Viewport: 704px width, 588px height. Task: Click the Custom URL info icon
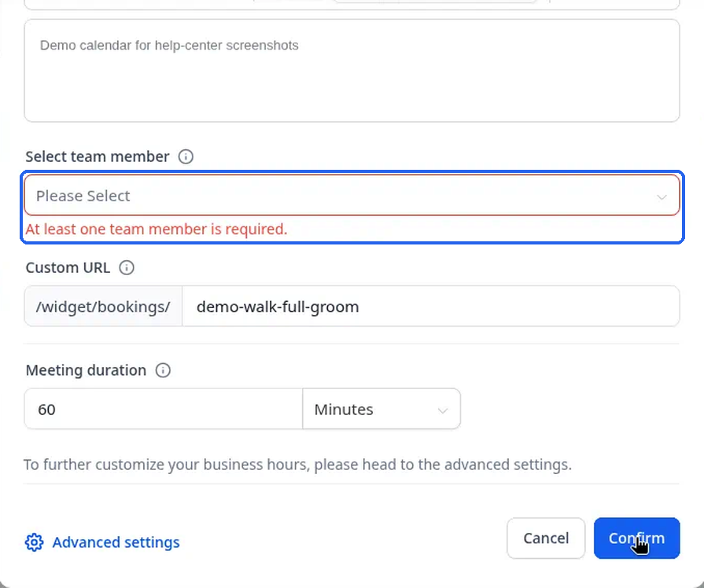[127, 267]
